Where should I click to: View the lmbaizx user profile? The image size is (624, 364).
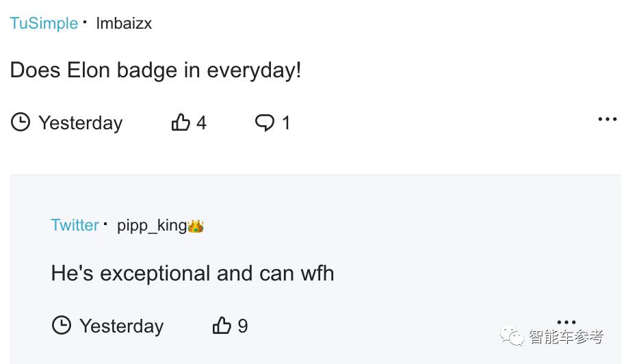pos(124,23)
